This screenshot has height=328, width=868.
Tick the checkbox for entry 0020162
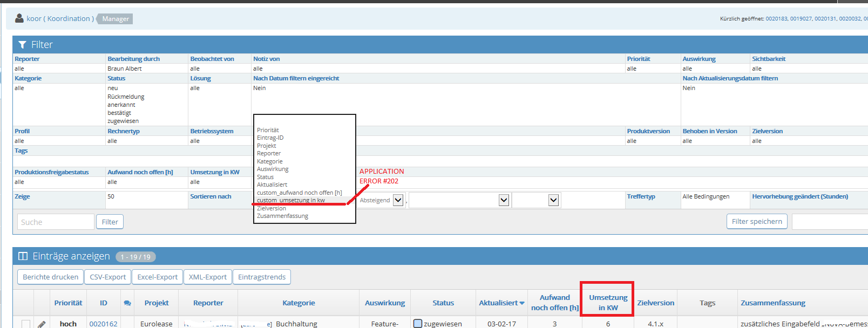point(25,324)
